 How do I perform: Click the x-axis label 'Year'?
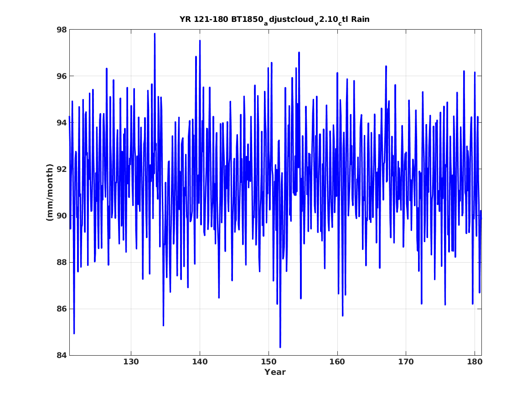coord(275,372)
